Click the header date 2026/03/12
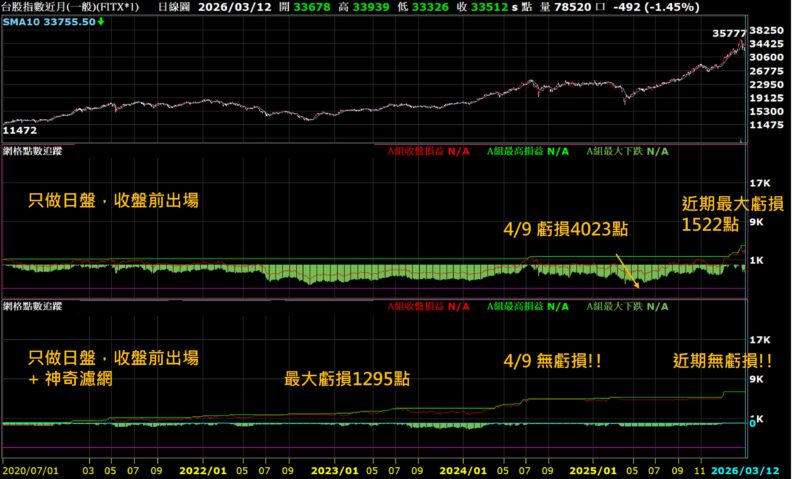This screenshot has height=479, width=800. coord(235,7)
